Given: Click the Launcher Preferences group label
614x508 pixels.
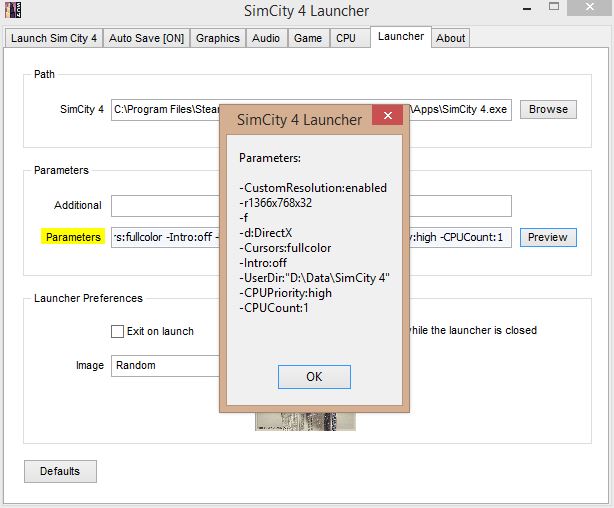Looking at the screenshot, I should tap(88, 298).
